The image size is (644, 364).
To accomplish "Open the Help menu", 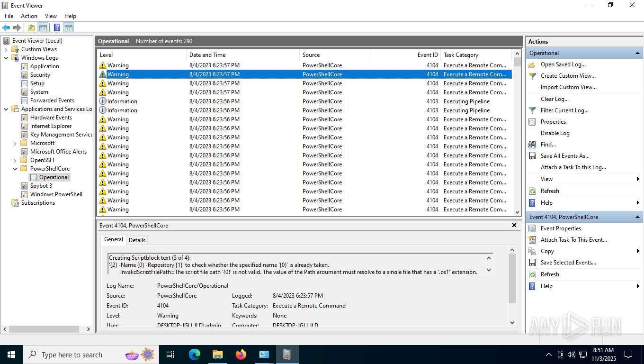I will (x=70, y=16).
